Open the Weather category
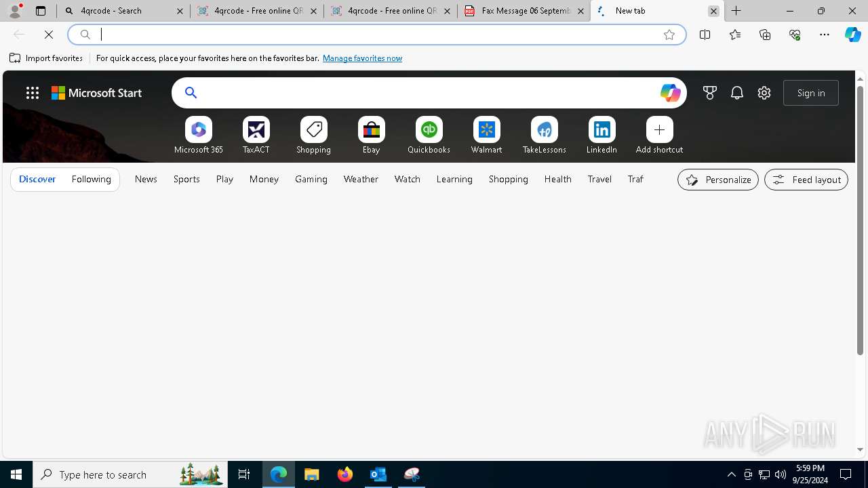The height and width of the screenshot is (488, 868). (361, 179)
